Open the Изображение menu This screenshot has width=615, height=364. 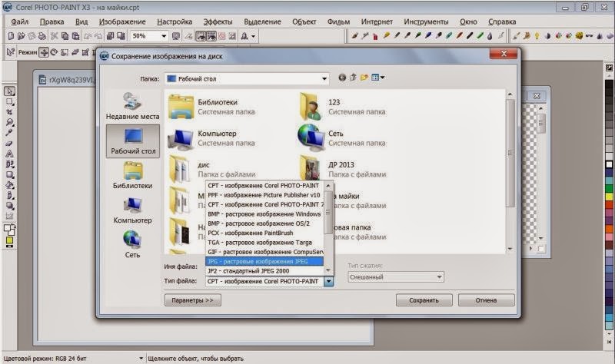click(x=122, y=22)
